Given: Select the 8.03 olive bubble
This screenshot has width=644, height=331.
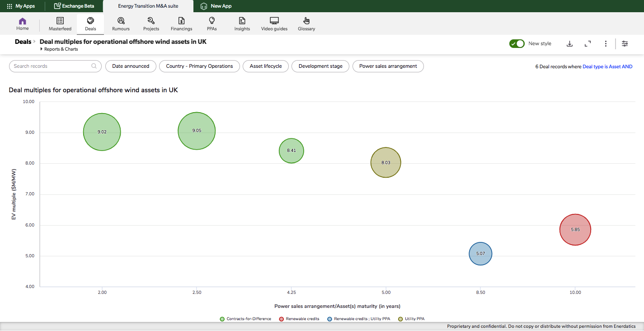Looking at the screenshot, I should tap(386, 162).
